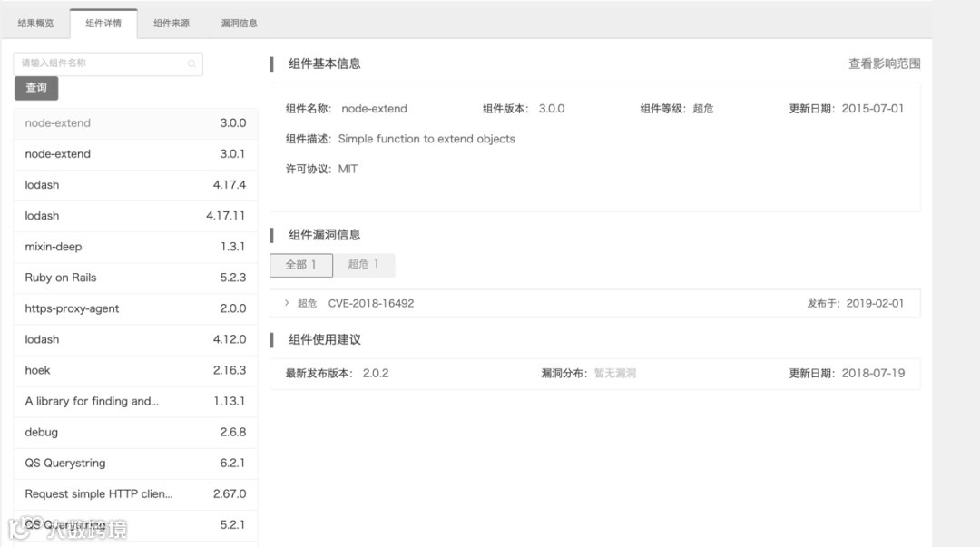Click the 暂无漏洞 vulnerability distribution text
The height and width of the screenshot is (547, 980).
click(615, 373)
